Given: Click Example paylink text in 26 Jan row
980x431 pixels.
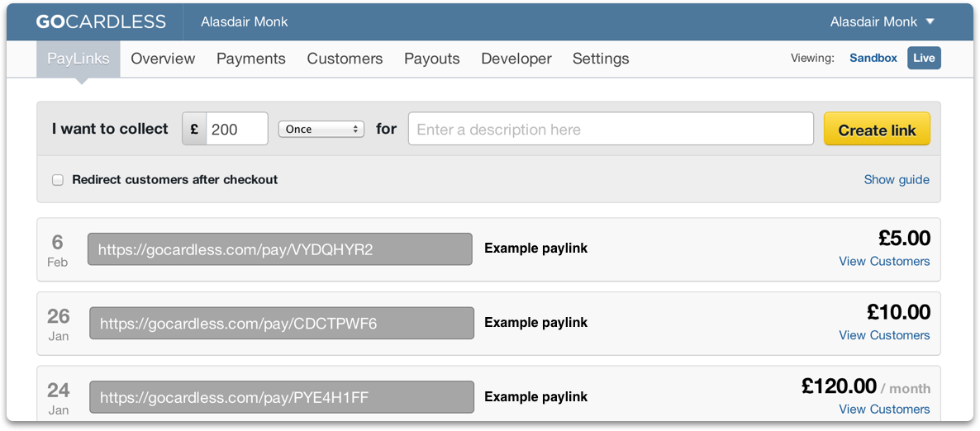Looking at the screenshot, I should 536,322.
